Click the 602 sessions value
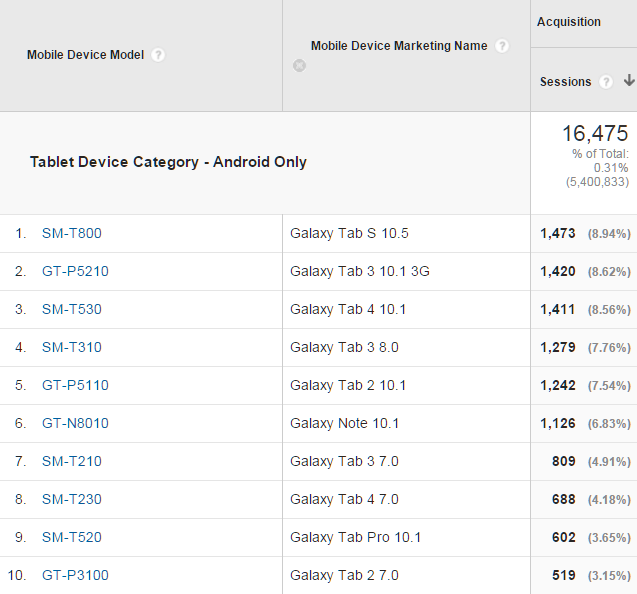Screen dimensions: 637x594 563,538
